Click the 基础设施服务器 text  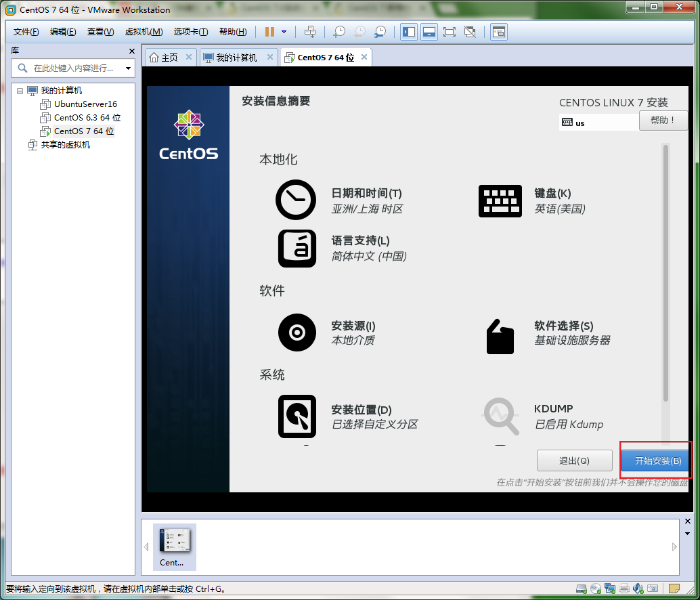coord(572,340)
